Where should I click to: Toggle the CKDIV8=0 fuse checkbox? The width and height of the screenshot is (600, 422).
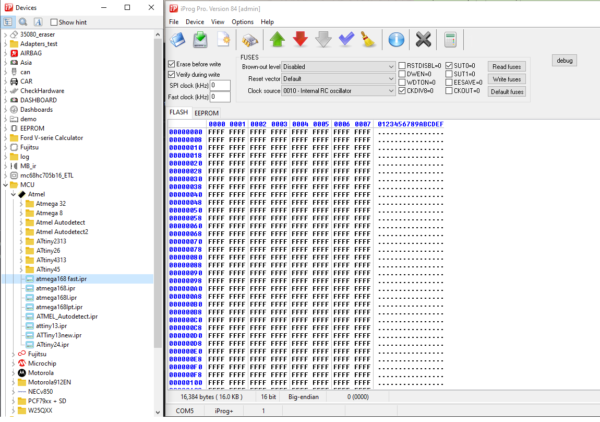(402, 91)
